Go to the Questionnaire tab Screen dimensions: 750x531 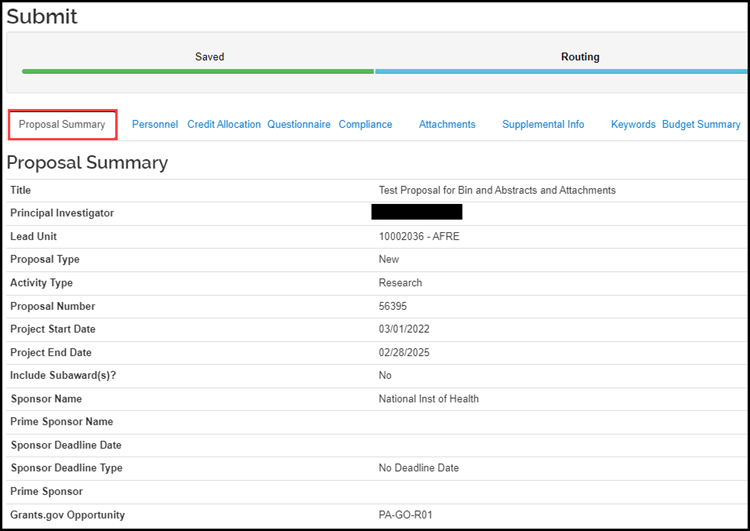(x=299, y=125)
